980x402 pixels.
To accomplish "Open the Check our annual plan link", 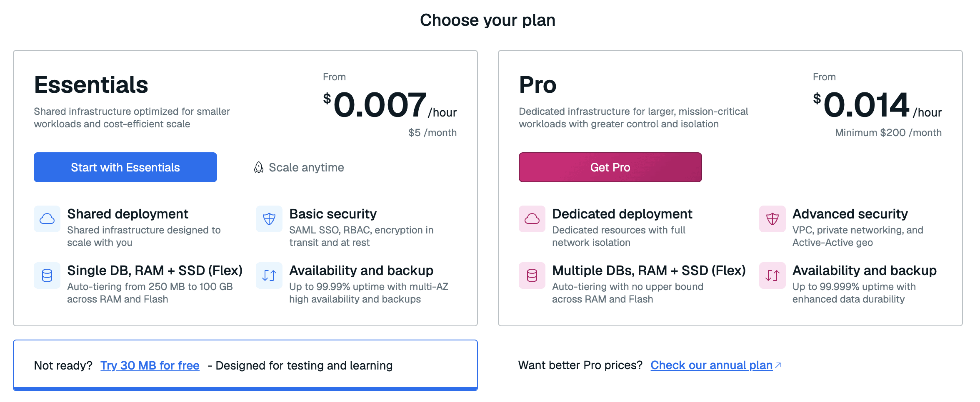I will [x=711, y=365].
